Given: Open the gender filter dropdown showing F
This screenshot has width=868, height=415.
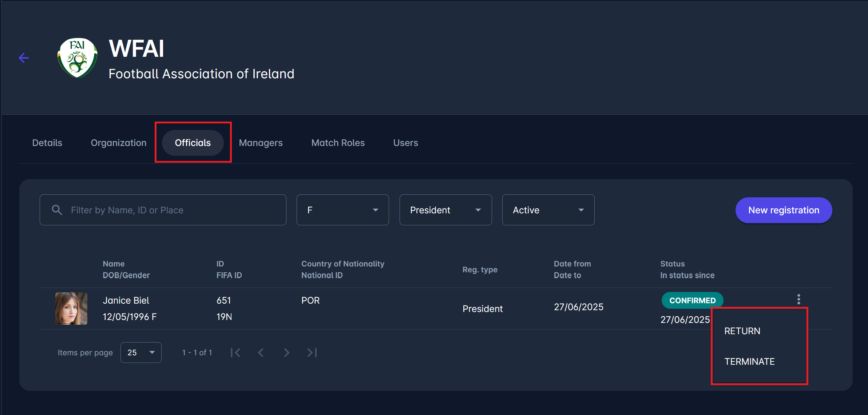Looking at the screenshot, I should click(342, 210).
